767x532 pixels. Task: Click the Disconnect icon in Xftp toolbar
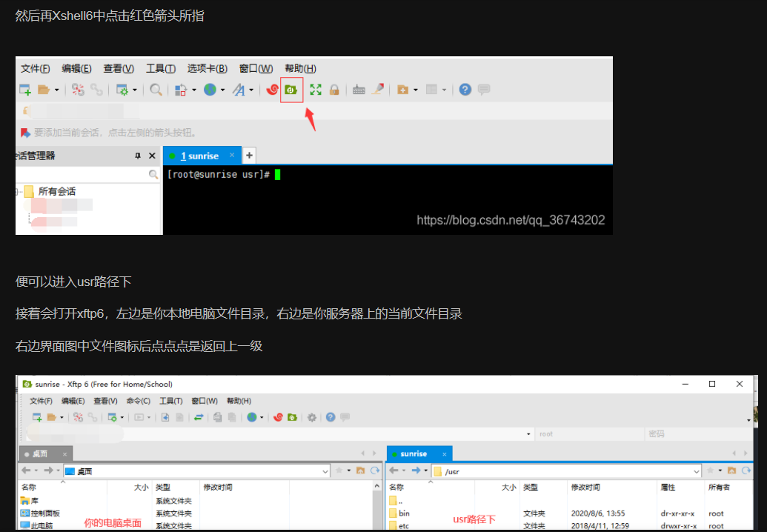(78, 417)
